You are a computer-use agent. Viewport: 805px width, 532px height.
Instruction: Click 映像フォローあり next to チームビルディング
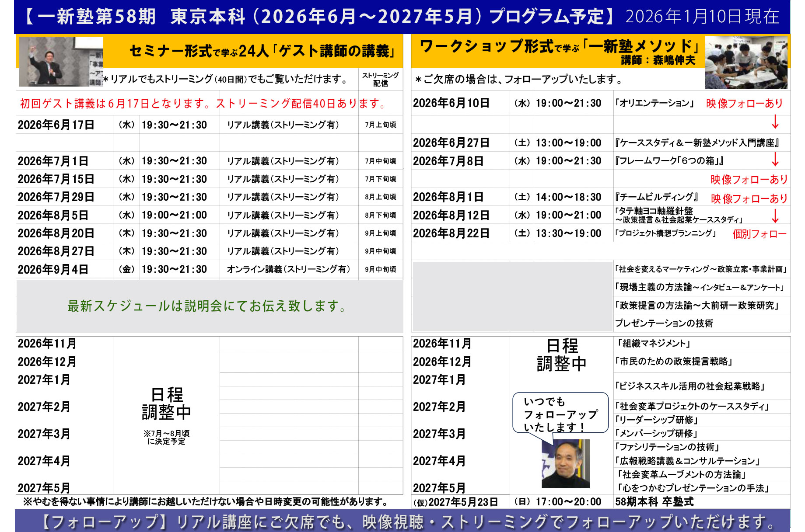[x=749, y=199]
